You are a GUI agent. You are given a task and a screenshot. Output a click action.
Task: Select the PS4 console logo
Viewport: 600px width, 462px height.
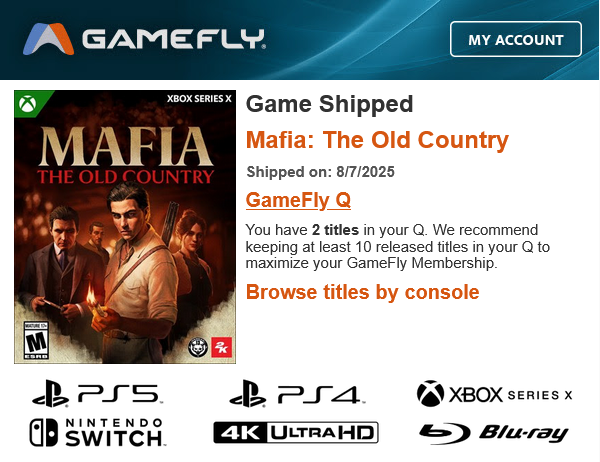click(297, 393)
